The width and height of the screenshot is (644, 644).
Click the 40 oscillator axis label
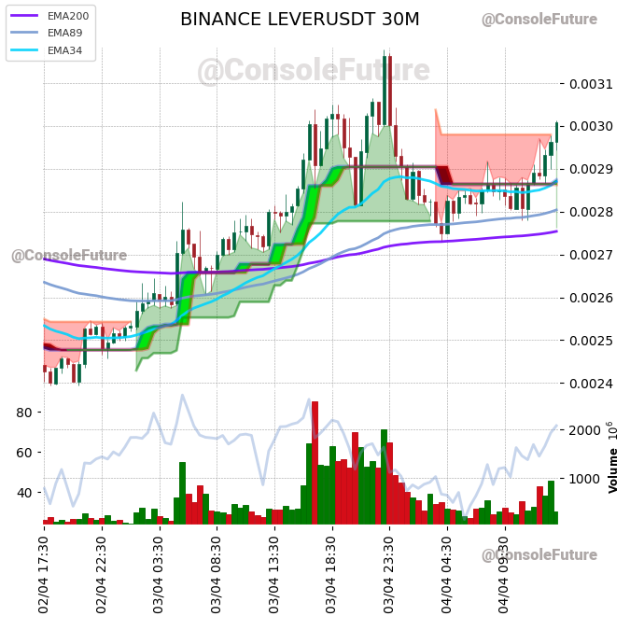point(24,493)
